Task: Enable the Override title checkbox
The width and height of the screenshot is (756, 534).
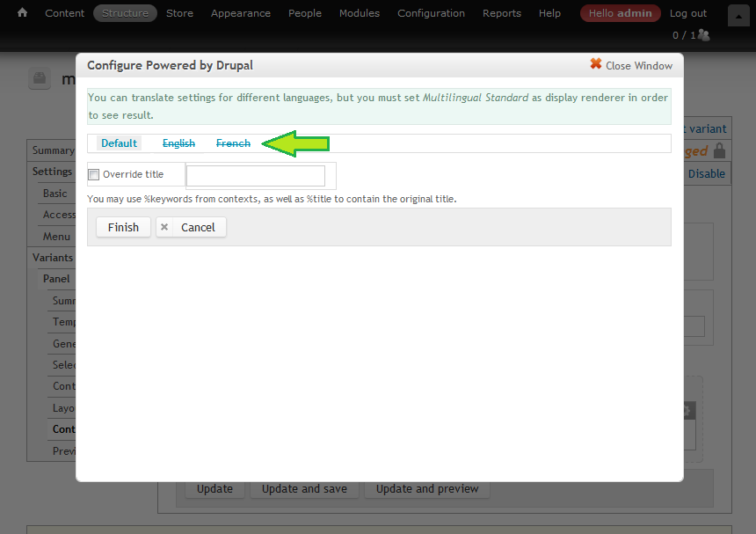Action: [94, 174]
